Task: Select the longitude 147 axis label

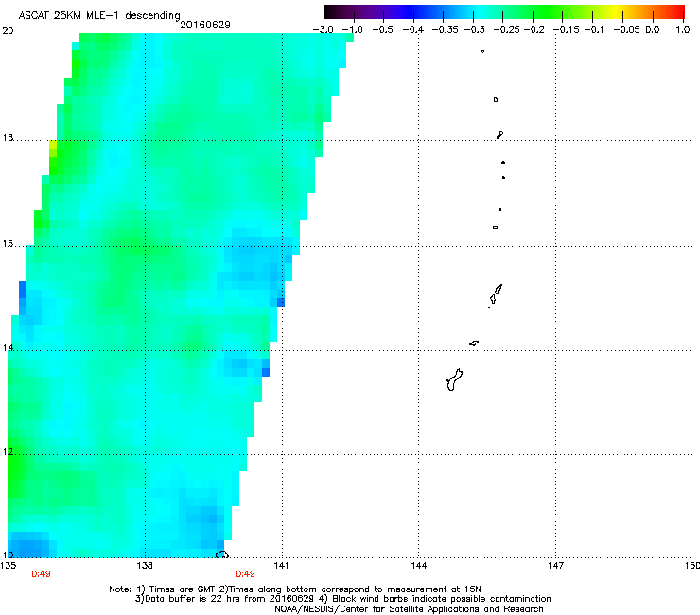Action: [x=556, y=566]
